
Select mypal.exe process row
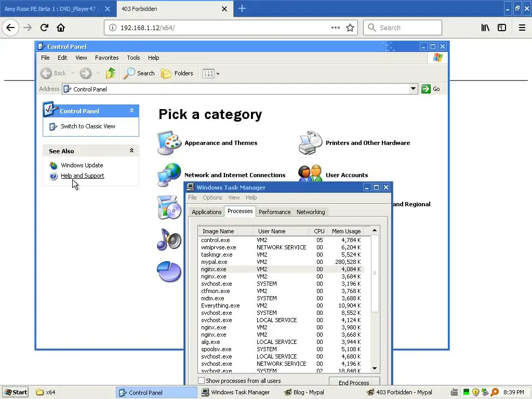(281, 262)
